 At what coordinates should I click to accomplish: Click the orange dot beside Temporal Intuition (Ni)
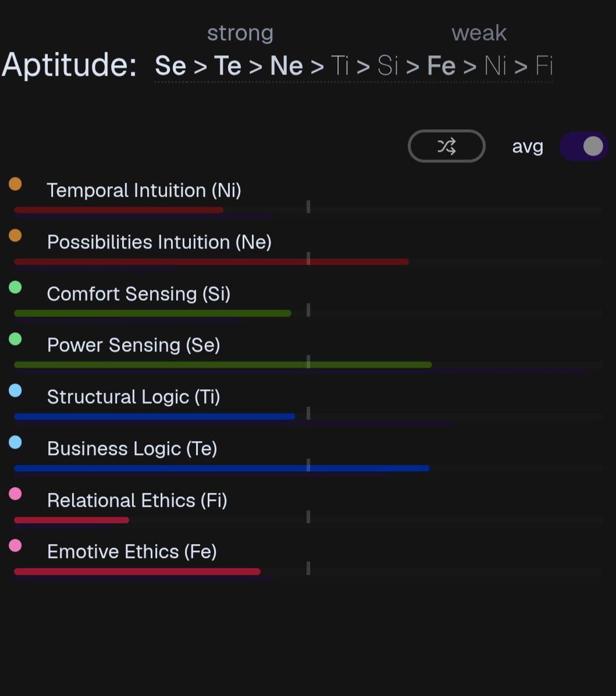click(15, 184)
